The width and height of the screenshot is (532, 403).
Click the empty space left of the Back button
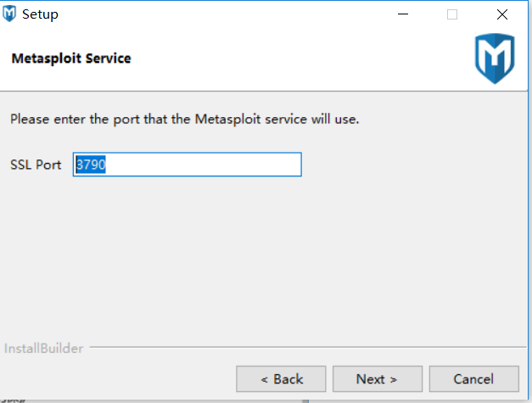tap(119, 379)
